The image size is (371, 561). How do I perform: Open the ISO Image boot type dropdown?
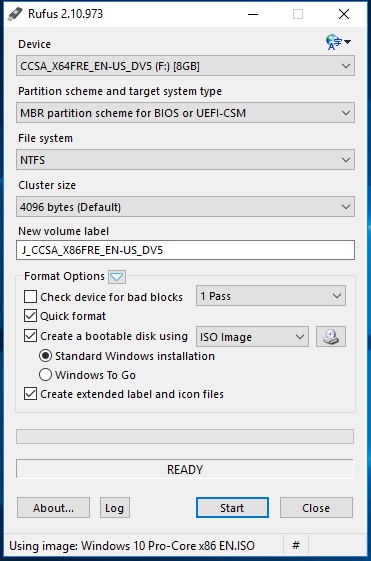[252, 337]
